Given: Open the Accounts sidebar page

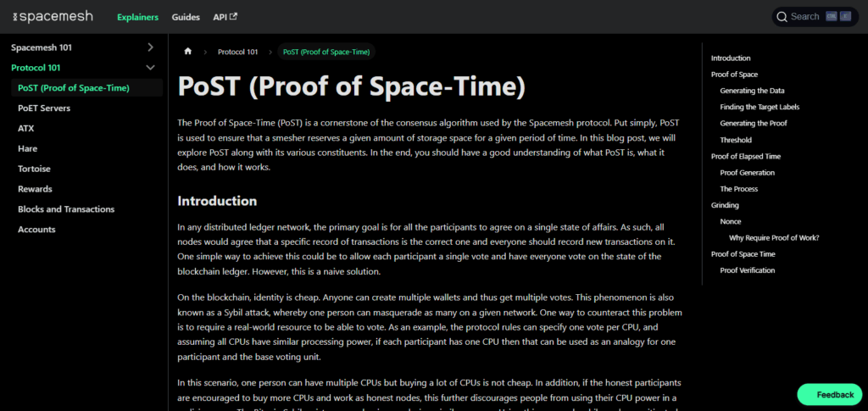Looking at the screenshot, I should [36, 229].
